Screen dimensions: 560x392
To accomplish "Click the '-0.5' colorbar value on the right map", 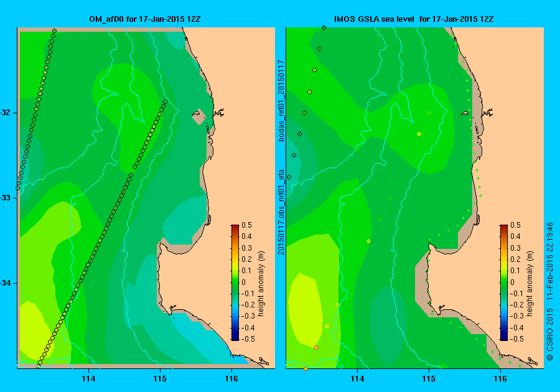I will tap(517, 339).
